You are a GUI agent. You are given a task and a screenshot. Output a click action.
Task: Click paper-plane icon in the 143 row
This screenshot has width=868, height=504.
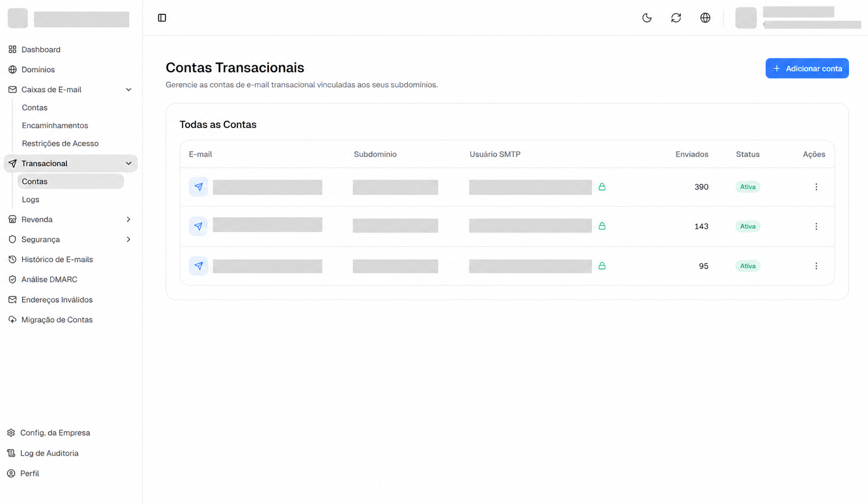click(198, 226)
